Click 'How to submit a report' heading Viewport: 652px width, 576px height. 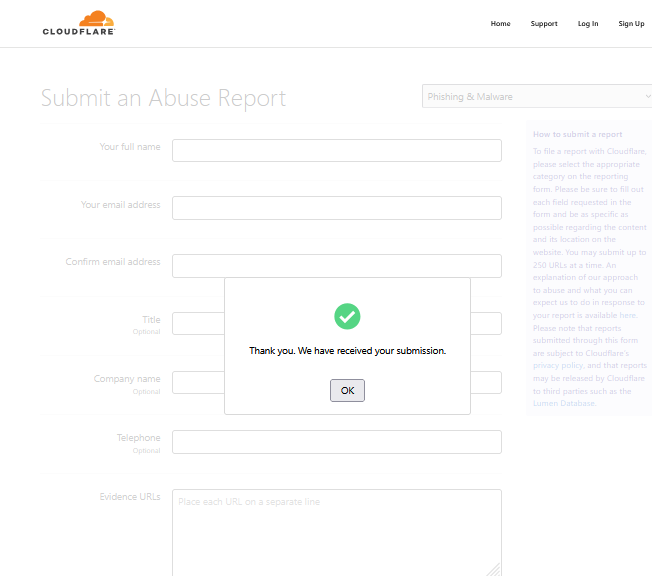[x=578, y=134]
